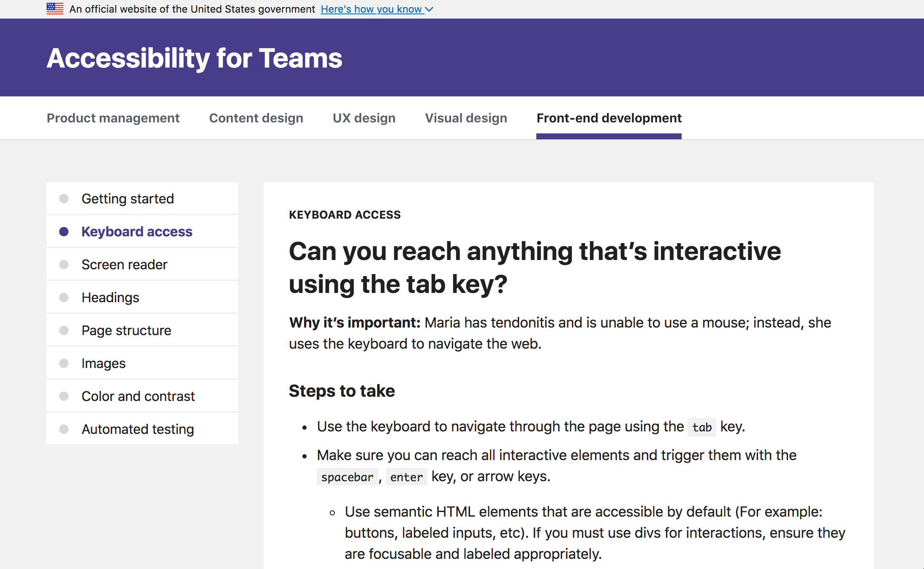
Task: Open the Content design section
Action: 256,118
